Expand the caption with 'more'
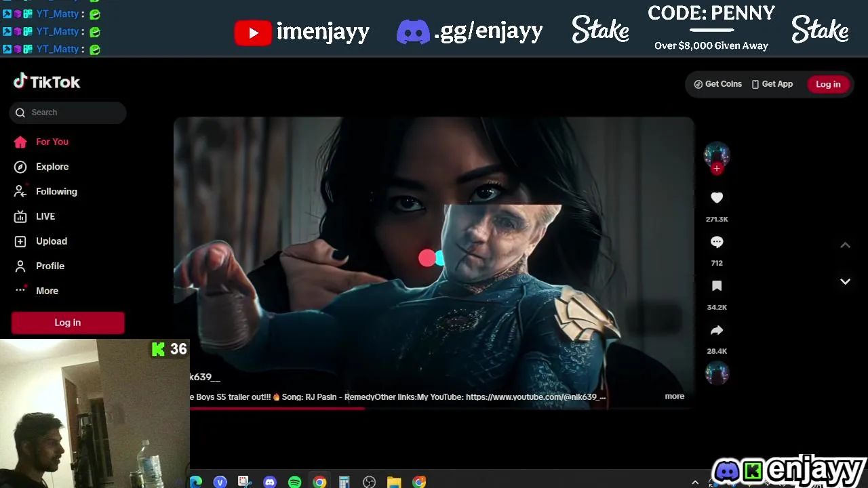Image resolution: width=868 pixels, height=488 pixels. point(674,396)
